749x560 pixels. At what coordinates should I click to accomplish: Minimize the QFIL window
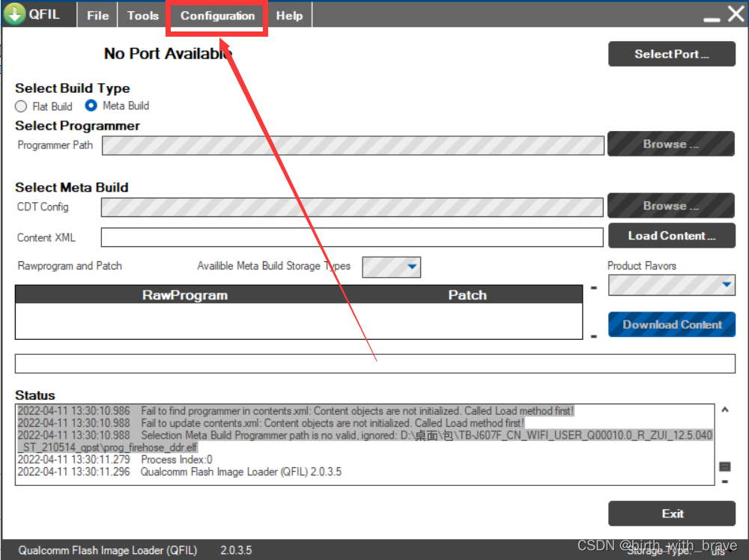(712, 19)
